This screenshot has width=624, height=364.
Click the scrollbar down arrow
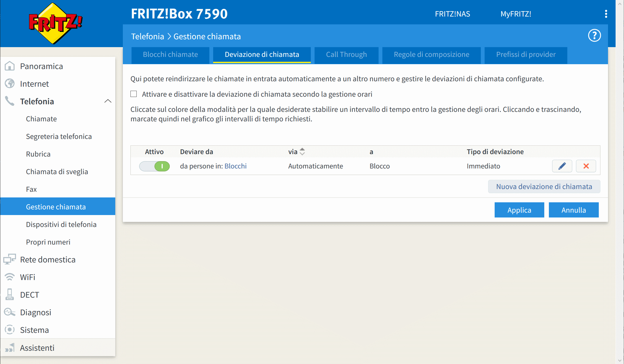(x=620, y=360)
